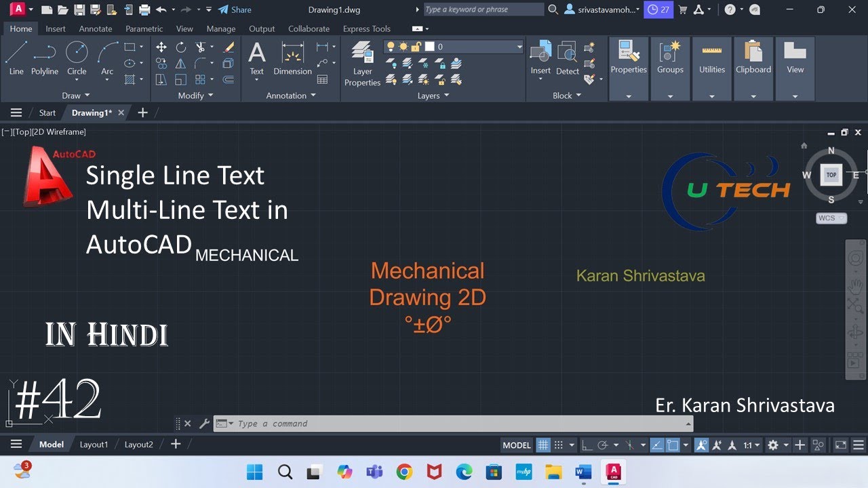
Task: Switch to the Annotate ribbon tab
Action: (96, 29)
